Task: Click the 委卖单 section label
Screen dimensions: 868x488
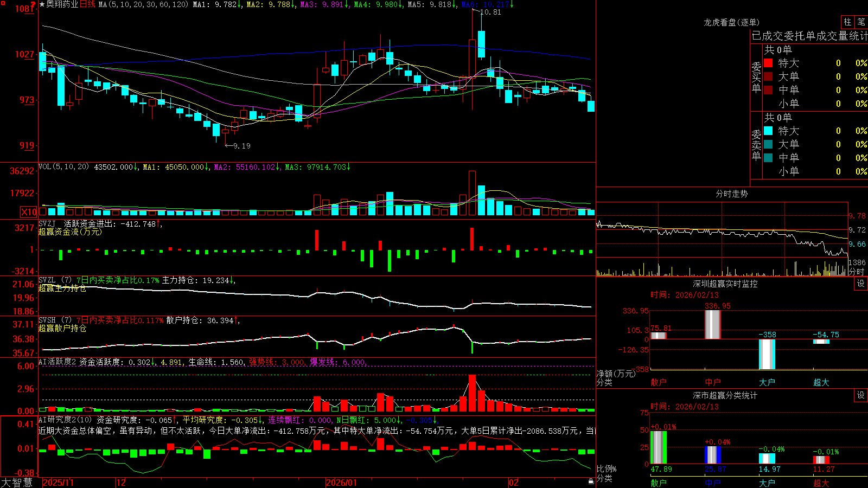Action: (756, 145)
